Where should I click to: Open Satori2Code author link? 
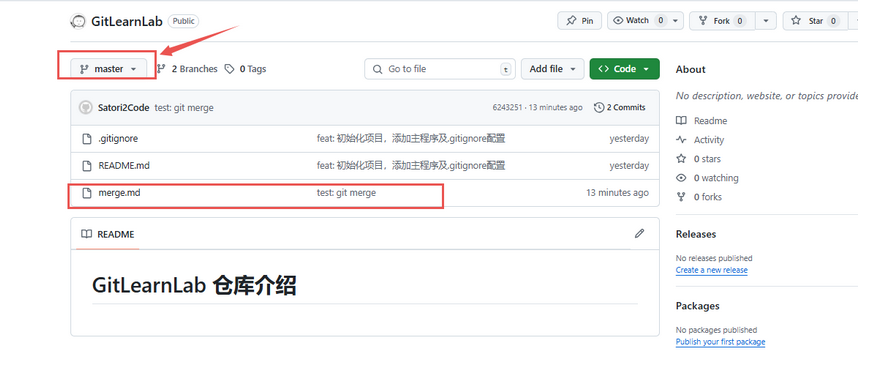(123, 108)
